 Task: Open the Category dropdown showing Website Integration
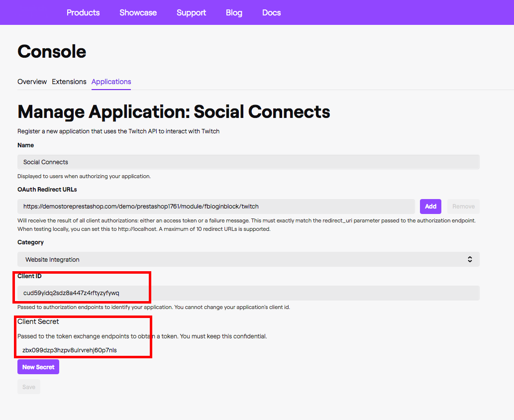248,259
